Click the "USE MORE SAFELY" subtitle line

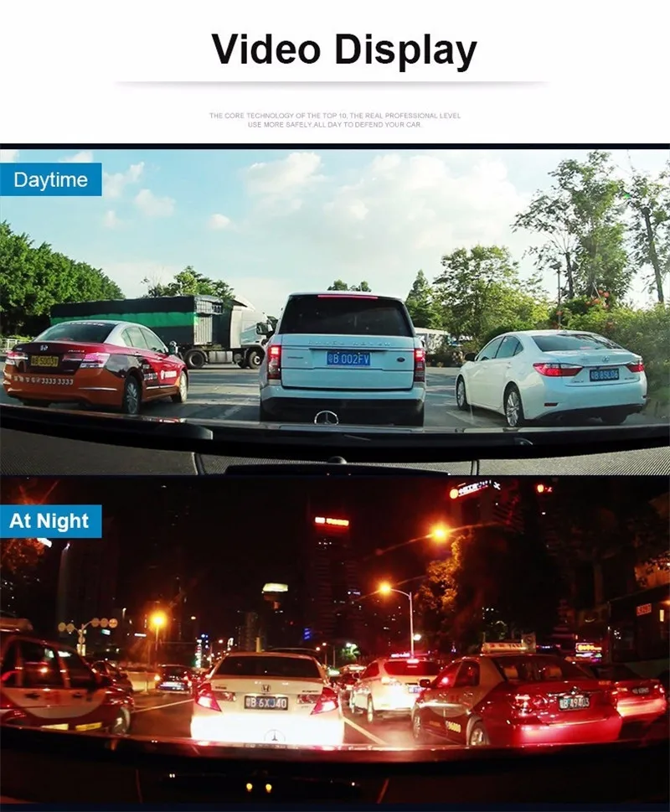tap(335, 125)
